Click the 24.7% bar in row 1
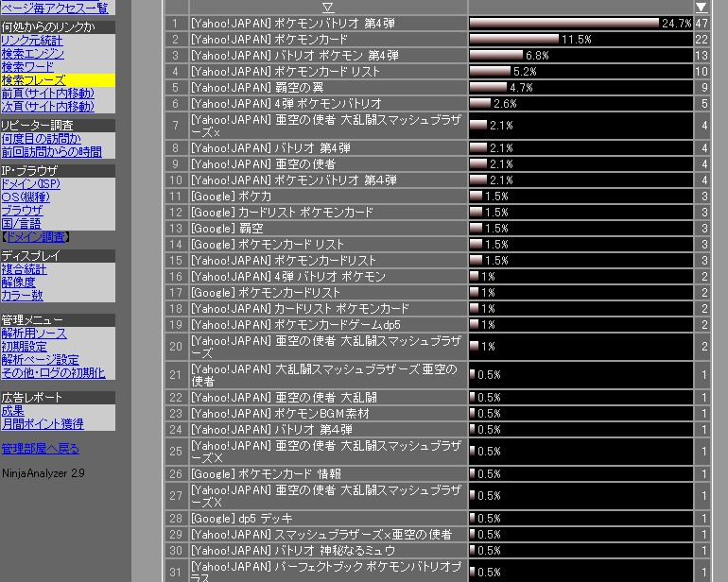This screenshot has width=728, height=582. click(x=564, y=23)
